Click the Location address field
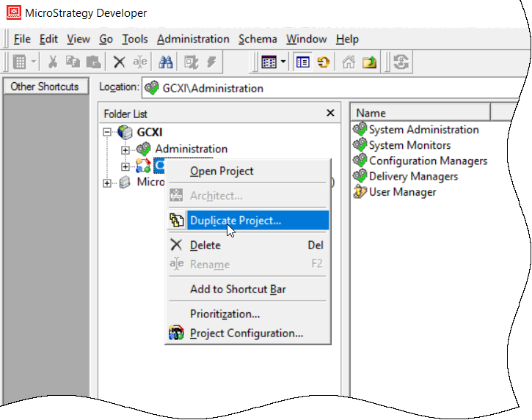Image resolution: width=532 pixels, height=420 pixels. click(x=330, y=88)
